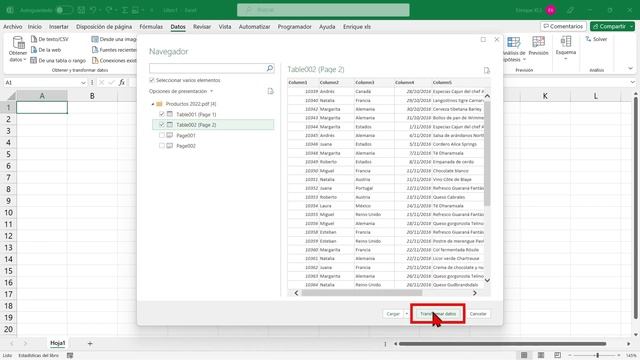Collapse the Productos 2022.pdf tree node
The image size is (640, 360).
pyautogui.click(x=153, y=104)
